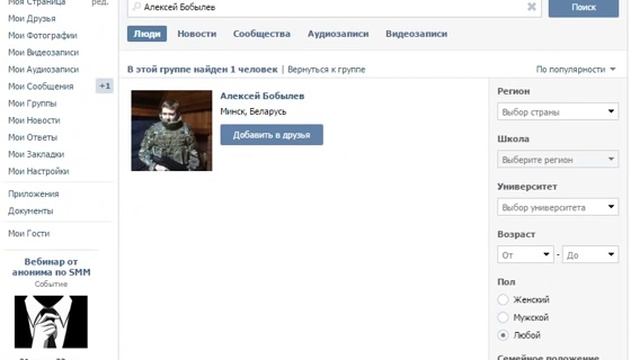The width and height of the screenshot is (640, 360).
Task: Expand the Выбор университета dropdown
Action: 558,207
